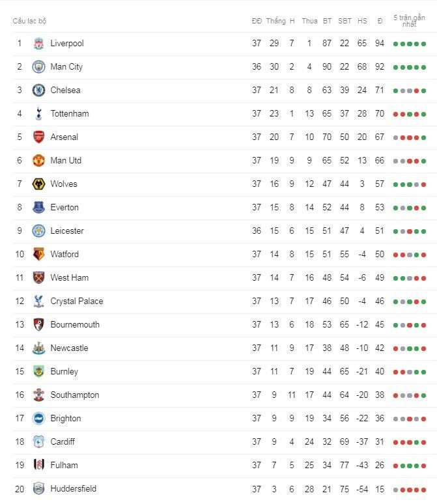The width and height of the screenshot is (437, 504).
Task: Click the Man City club crest
Action: coord(39,67)
